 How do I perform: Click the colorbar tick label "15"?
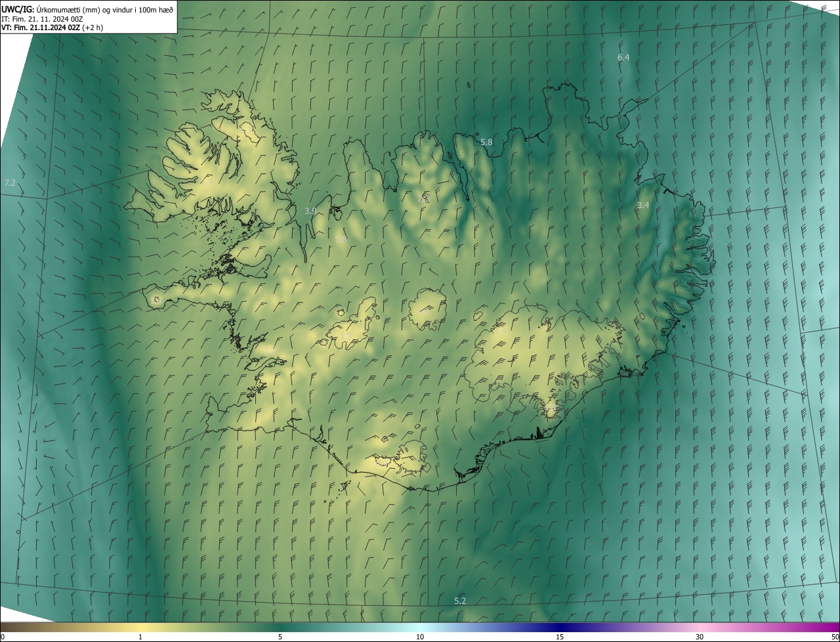pos(560,637)
